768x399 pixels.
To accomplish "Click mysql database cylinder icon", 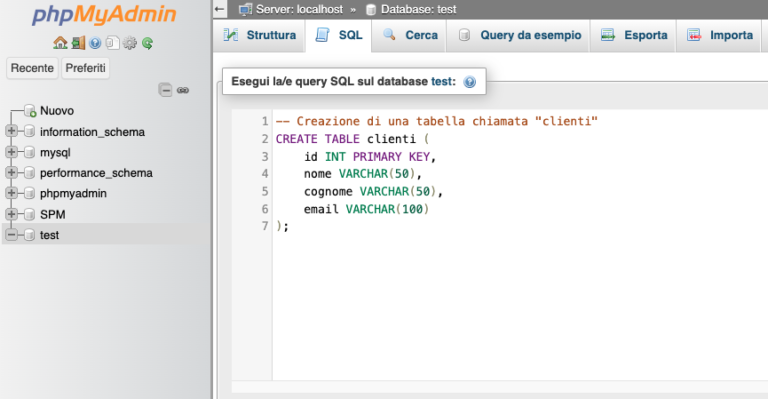I will tap(29, 152).
